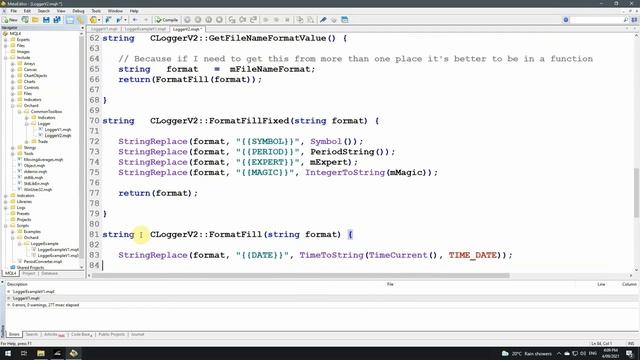Expand the Experts folder in Navigator
This screenshot has width=640, height=360.
pos(6,40)
